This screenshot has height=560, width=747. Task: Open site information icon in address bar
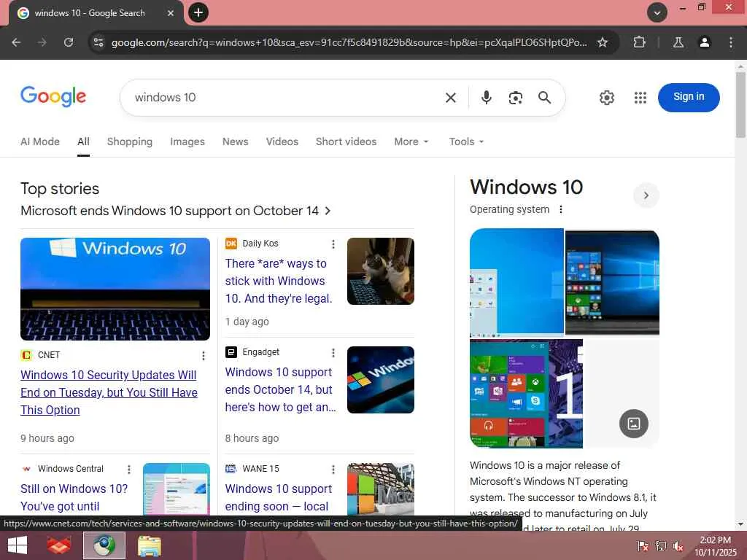98,42
